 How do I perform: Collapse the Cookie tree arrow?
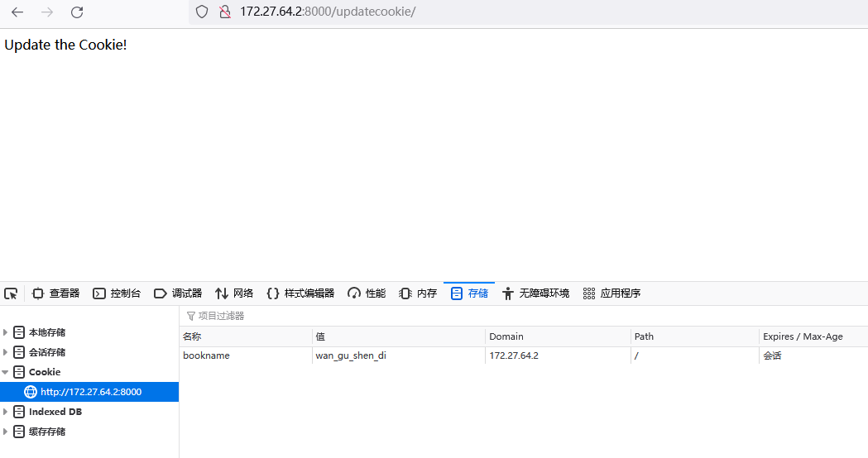tap(5, 372)
